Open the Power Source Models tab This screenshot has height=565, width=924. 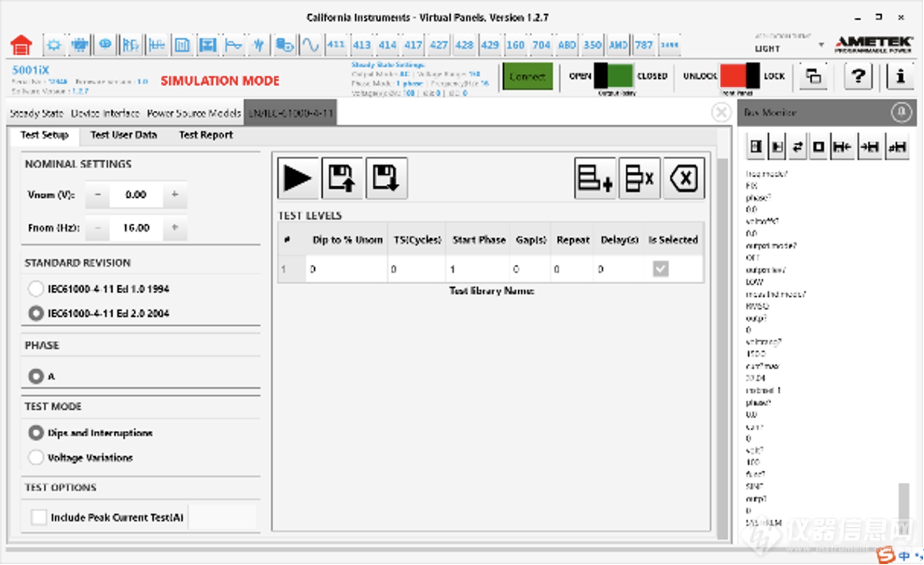pos(193,113)
